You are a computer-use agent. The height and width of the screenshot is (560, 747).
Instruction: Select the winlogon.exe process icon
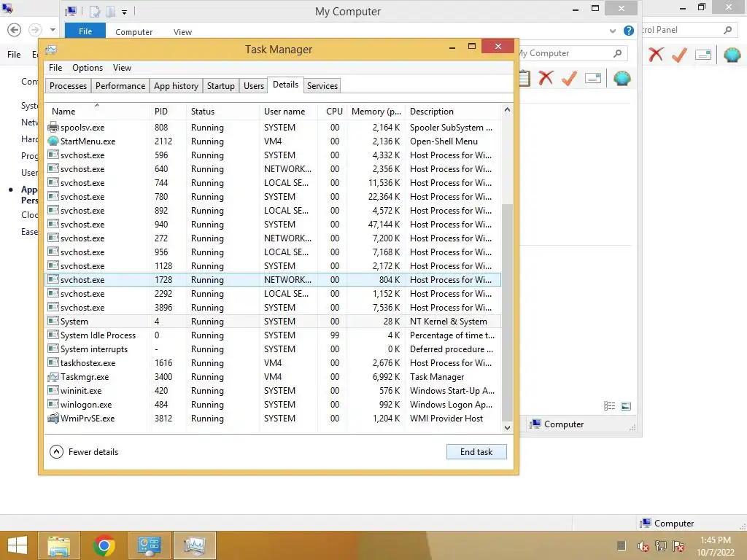[x=53, y=404]
